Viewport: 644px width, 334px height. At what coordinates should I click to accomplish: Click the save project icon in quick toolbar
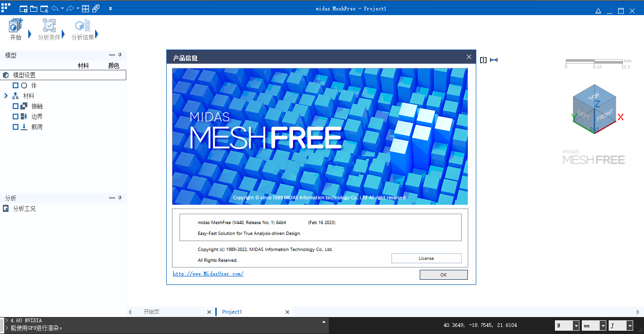[x=44, y=8]
